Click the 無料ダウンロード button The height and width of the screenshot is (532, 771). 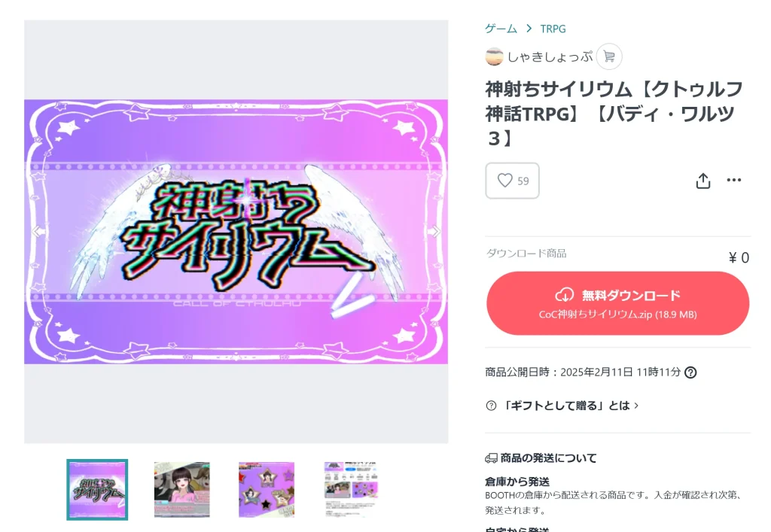pyautogui.click(x=617, y=303)
